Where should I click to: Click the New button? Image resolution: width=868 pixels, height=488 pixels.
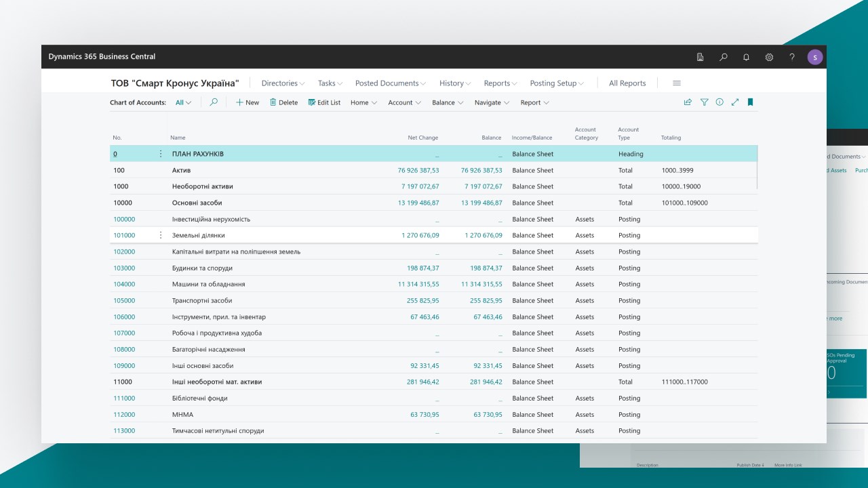pos(248,103)
